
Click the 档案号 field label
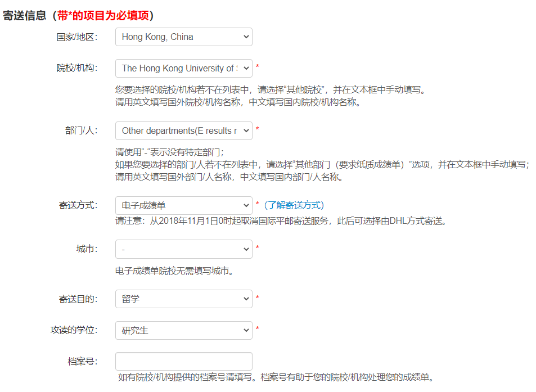(82, 362)
